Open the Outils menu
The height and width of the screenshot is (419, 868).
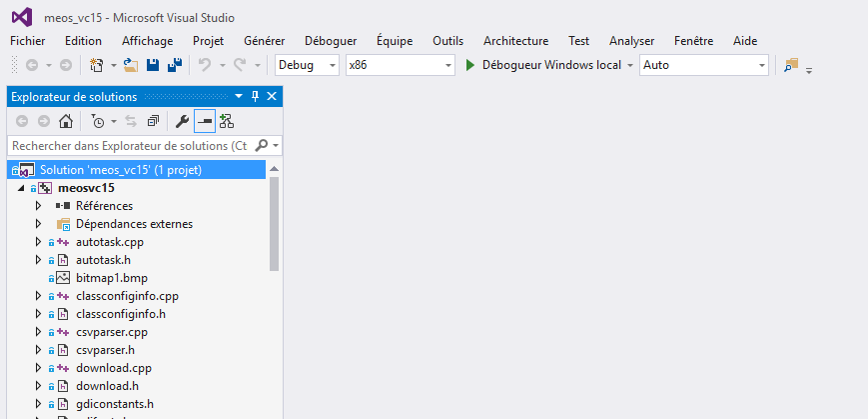[x=447, y=41]
